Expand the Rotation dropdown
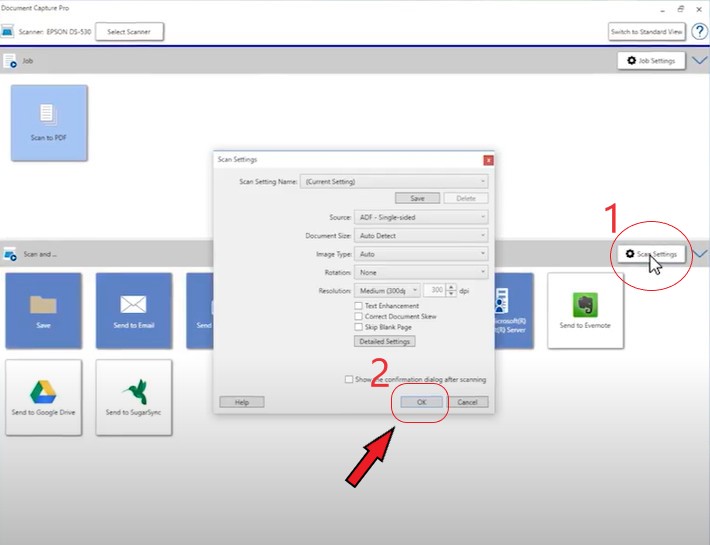The height and width of the screenshot is (545, 710). pyautogui.click(x=421, y=272)
